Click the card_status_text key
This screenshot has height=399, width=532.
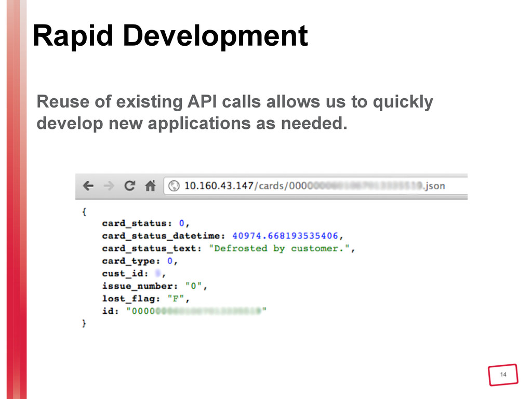[149, 248]
